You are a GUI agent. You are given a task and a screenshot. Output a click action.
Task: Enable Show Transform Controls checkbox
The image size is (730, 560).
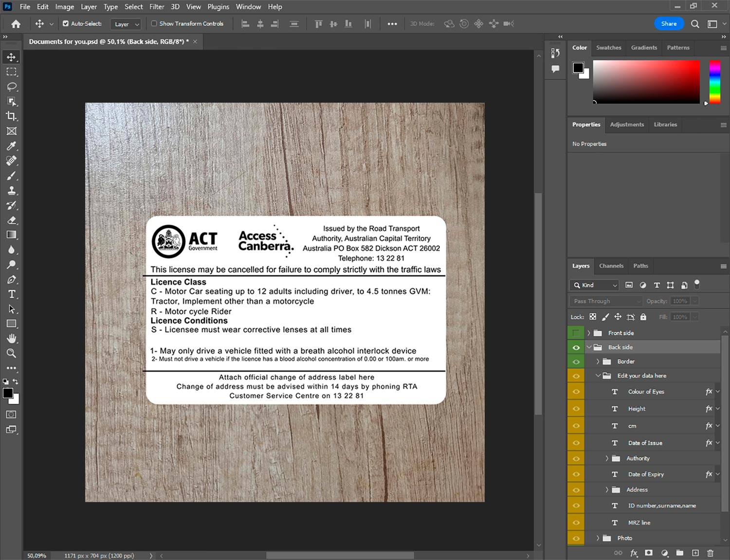pyautogui.click(x=154, y=23)
